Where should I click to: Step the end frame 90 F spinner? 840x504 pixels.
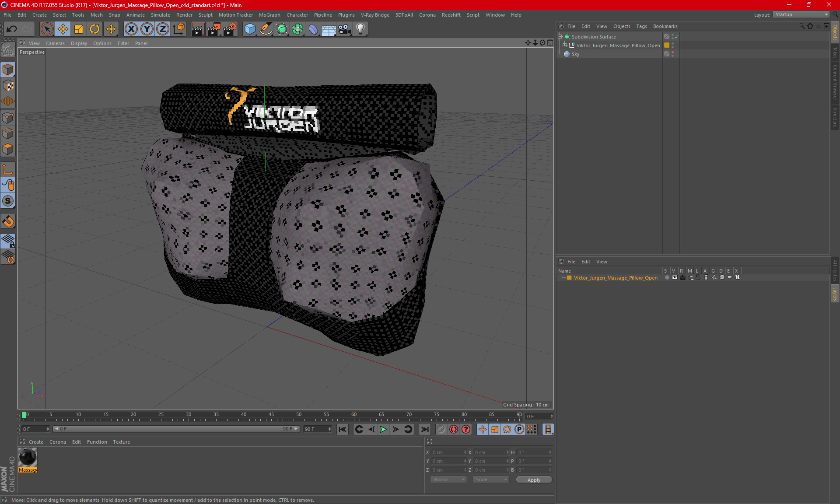(329, 429)
